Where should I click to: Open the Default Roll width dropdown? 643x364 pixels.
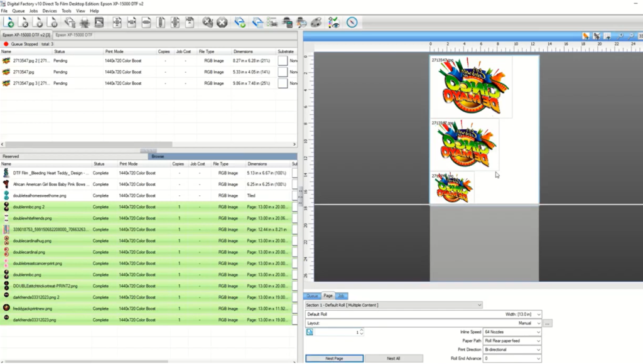(423, 314)
